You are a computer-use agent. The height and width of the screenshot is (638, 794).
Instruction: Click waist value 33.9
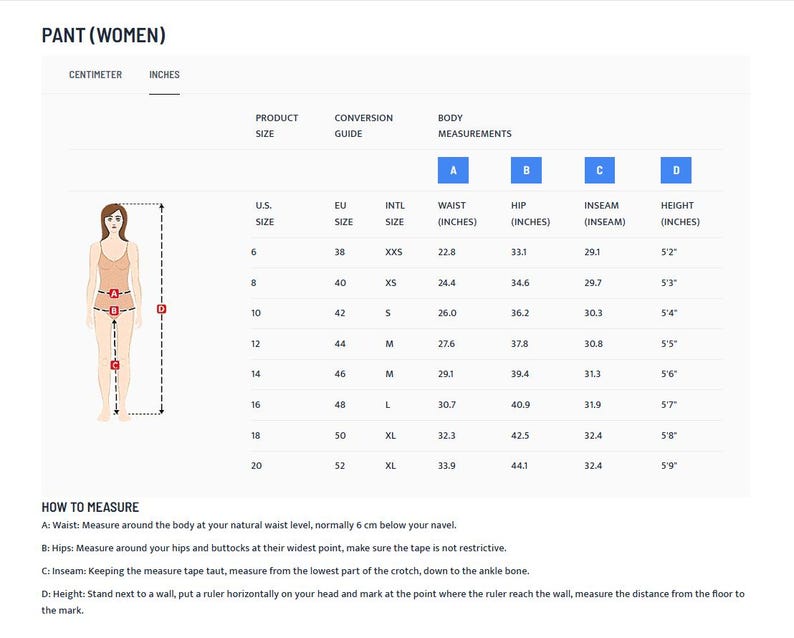(447, 466)
